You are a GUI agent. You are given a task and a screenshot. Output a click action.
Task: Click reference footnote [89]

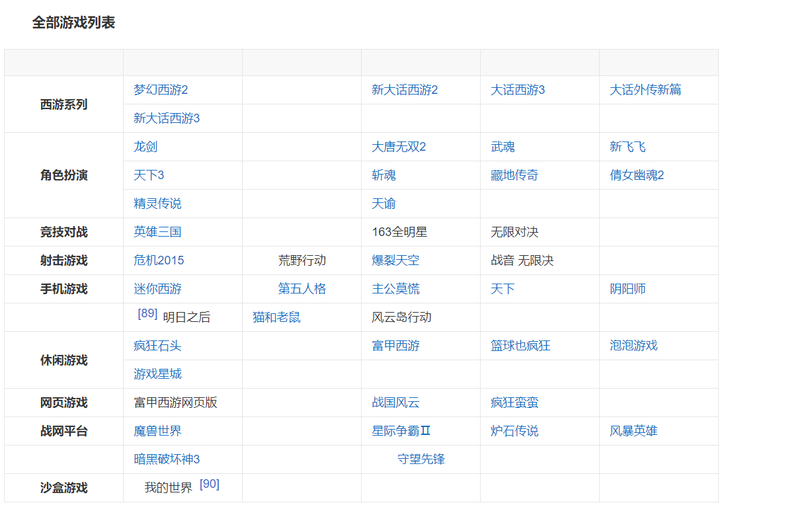[147, 313]
